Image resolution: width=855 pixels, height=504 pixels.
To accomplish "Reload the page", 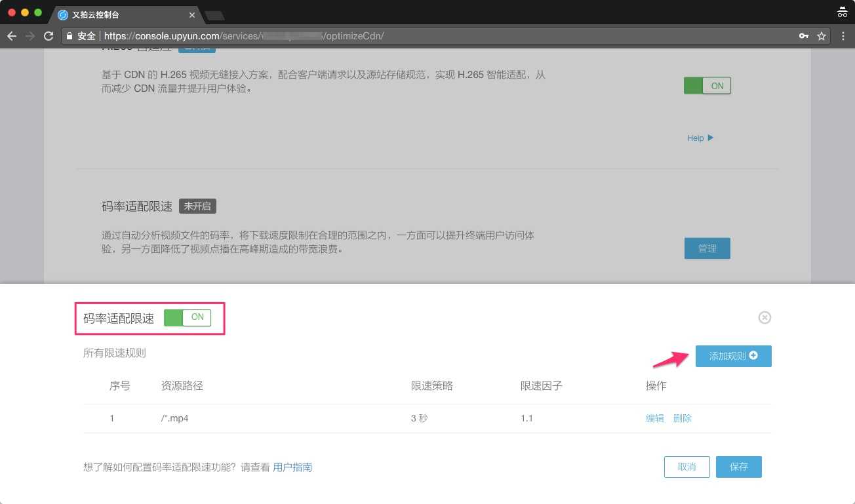I will pos(49,36).
